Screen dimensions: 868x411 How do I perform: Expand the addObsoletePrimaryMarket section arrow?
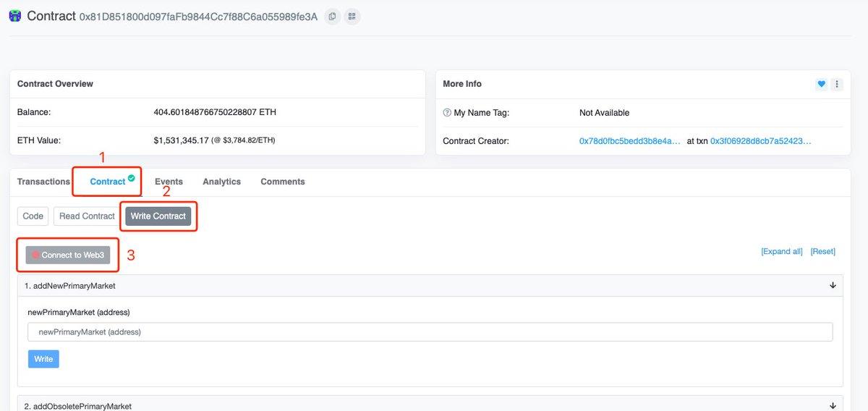(x=833, y=406)
